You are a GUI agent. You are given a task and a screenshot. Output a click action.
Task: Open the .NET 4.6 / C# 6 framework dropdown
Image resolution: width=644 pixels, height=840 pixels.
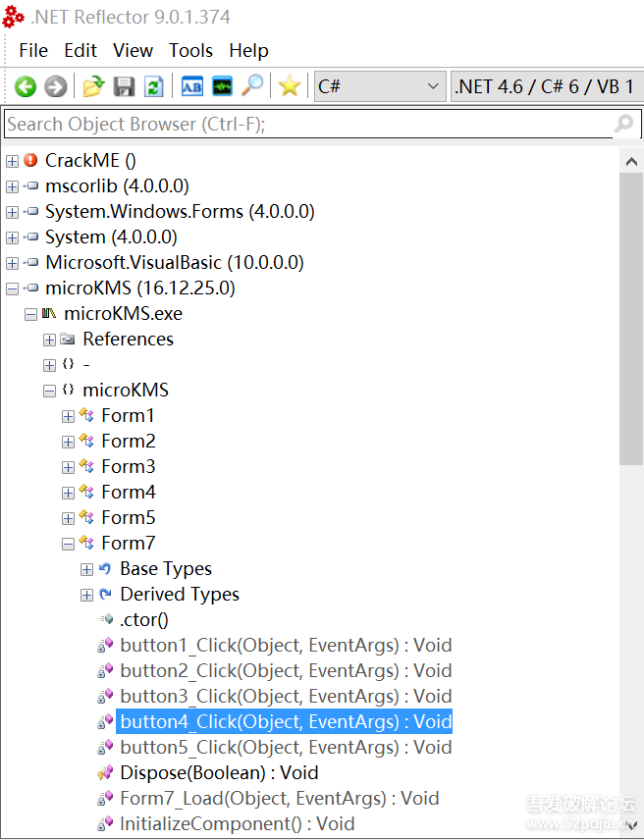tap(547, 86)
